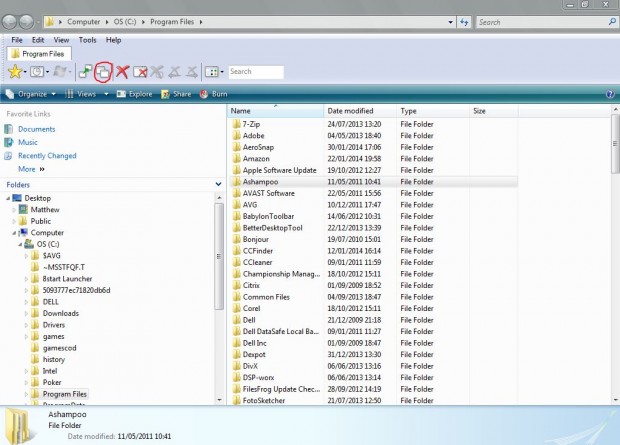Close the current tab with the red X icon

tap(122, 72)
